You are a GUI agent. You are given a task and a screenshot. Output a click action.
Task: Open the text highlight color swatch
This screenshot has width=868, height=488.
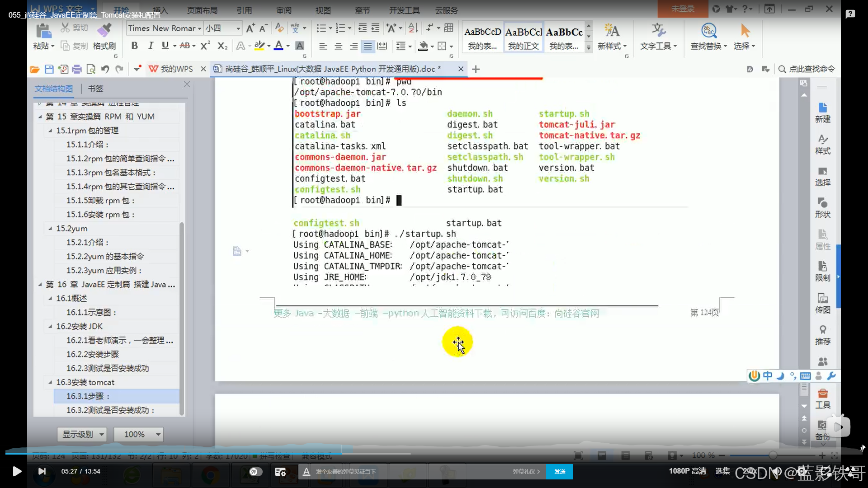click(x=259, y=46)
